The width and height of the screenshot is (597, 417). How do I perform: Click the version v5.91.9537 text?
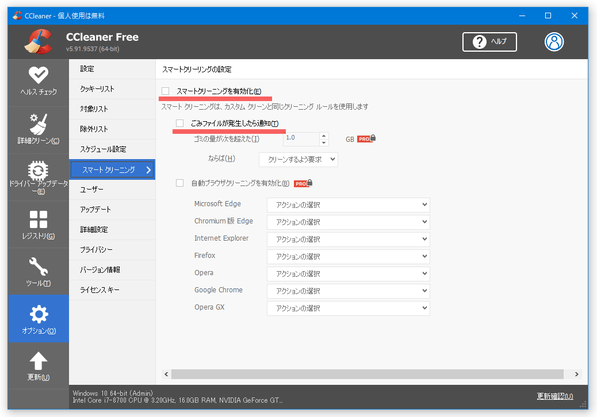coord(93,49)
